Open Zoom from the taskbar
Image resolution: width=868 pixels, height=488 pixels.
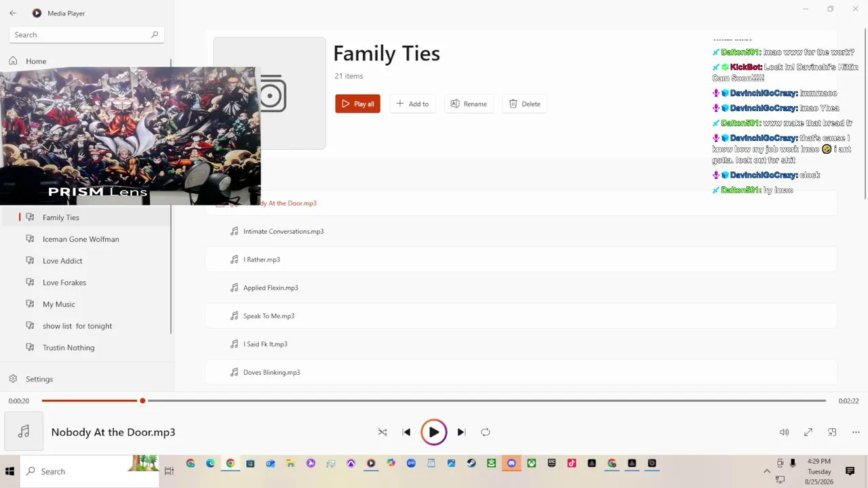click(411, 464)
